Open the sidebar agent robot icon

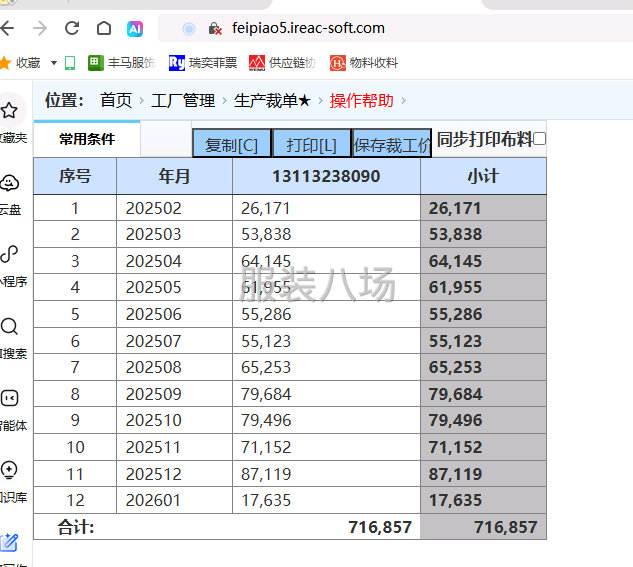[9, 398]
